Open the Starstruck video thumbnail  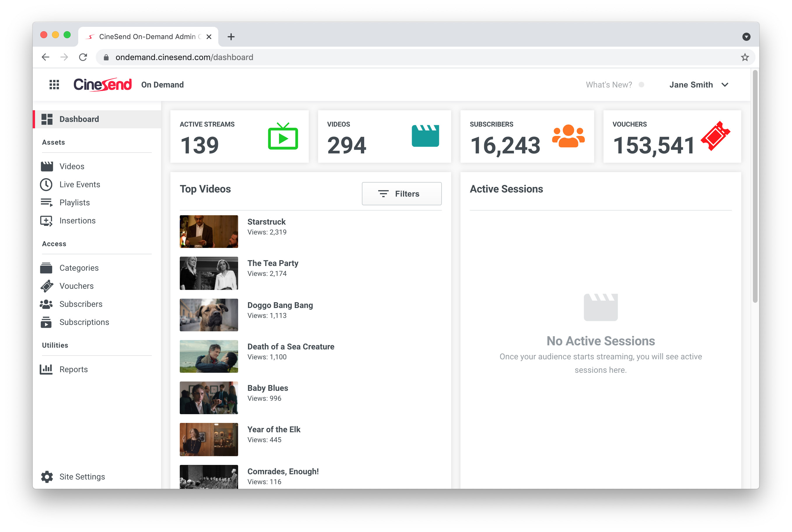[208, 232]
